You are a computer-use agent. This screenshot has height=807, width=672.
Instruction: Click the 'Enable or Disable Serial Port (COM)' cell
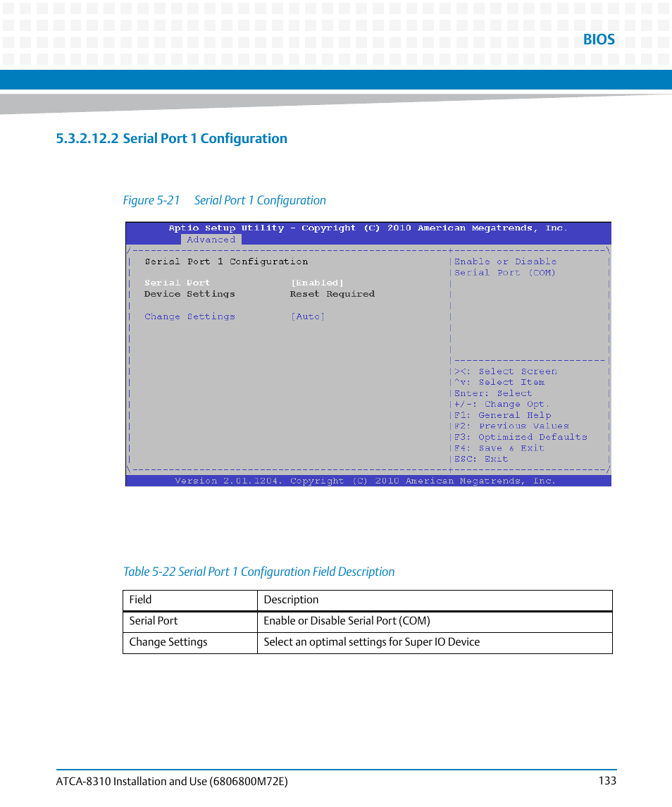click(435, 621)
